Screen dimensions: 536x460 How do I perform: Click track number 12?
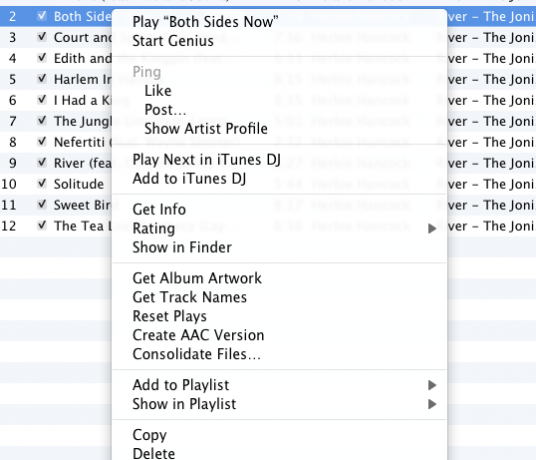pos(9,226)
